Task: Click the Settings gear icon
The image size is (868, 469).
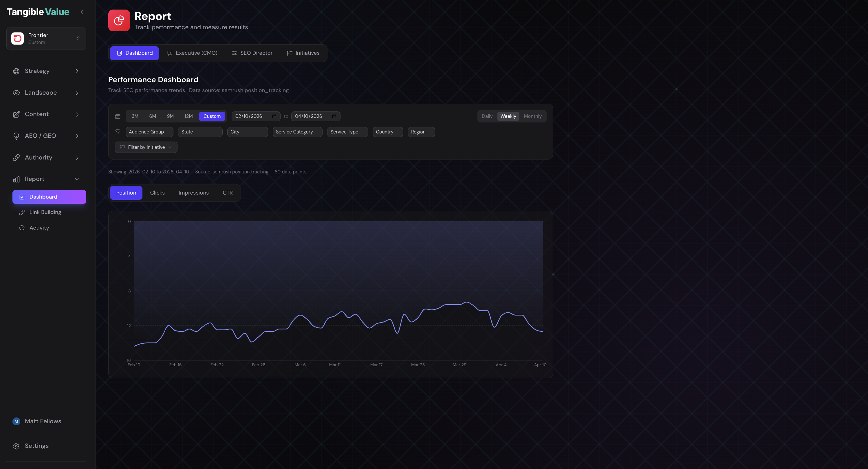Action: coord(16,446)
